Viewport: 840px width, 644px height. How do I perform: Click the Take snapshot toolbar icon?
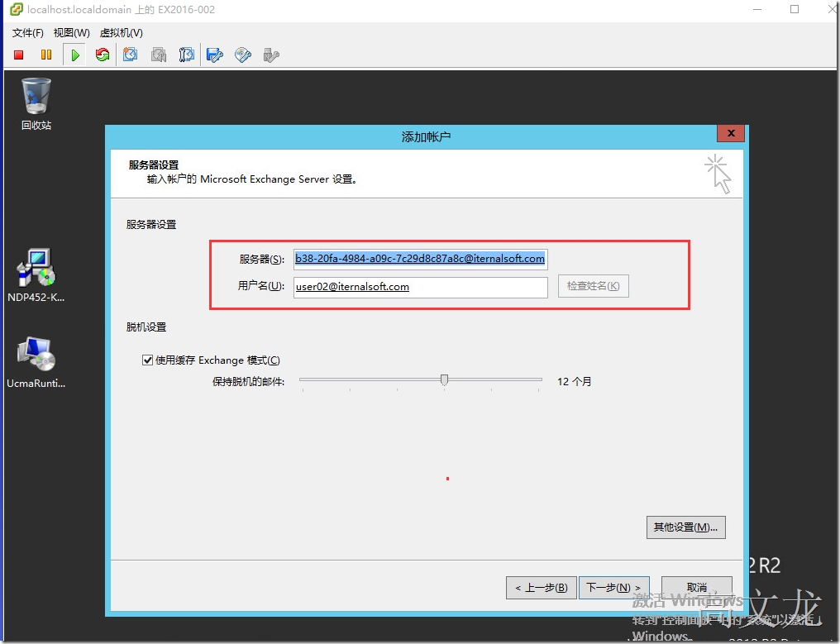(x=130, y=55)
